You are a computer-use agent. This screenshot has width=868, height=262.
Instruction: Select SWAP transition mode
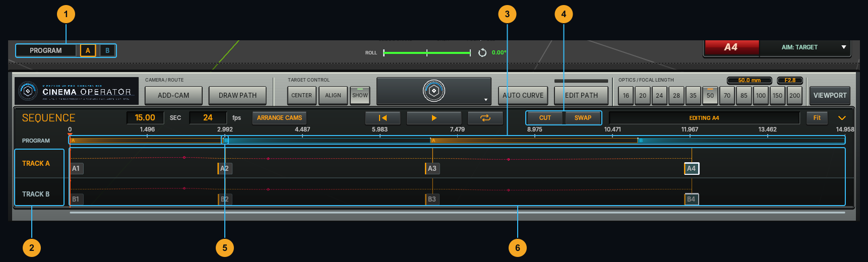[x=583, y=118]
